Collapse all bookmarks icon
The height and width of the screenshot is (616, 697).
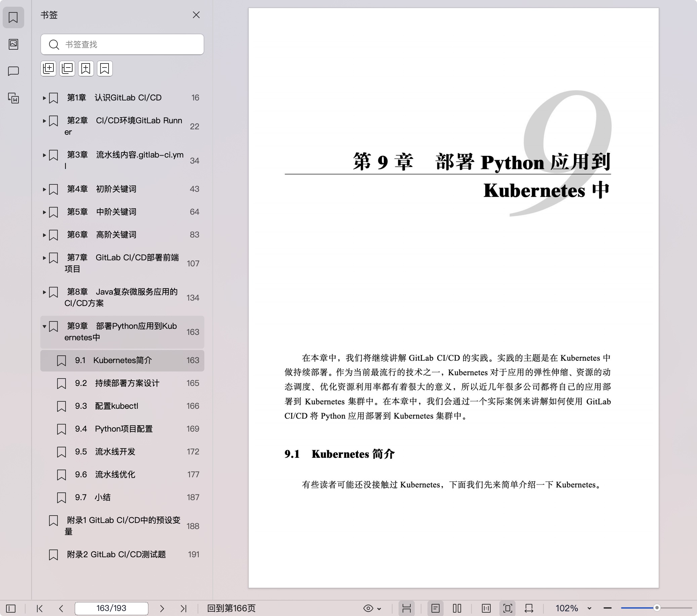click(x=67, y=69)
